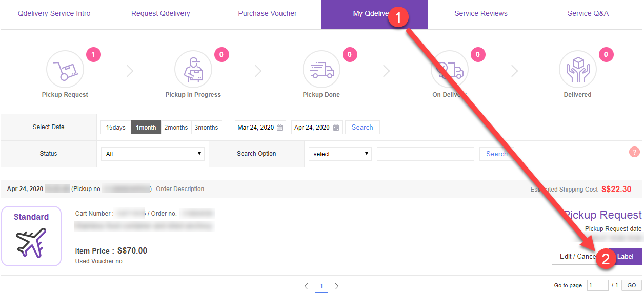Screen dimensions: 644x294
Task: Click the Pickup Done truck icon
Action: coord(321,69)
